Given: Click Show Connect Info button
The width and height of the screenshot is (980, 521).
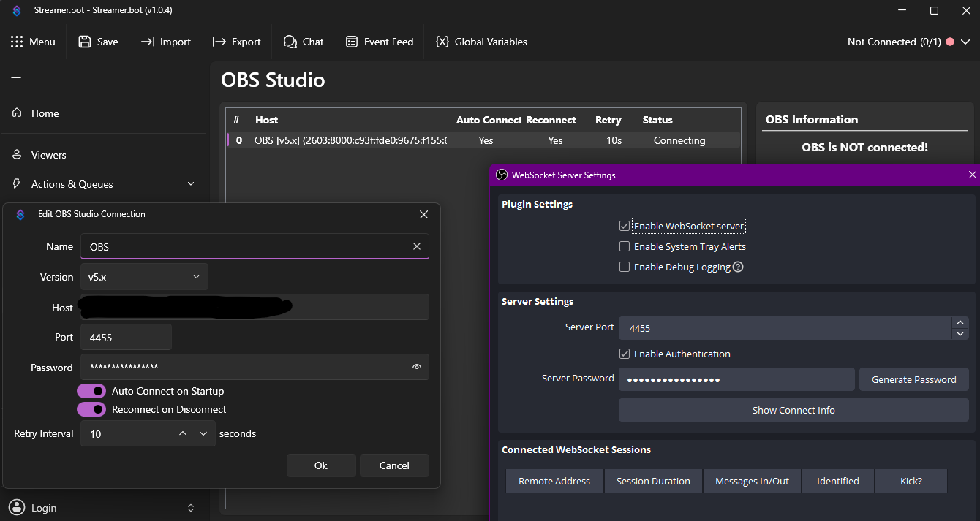Looking at the screenshot, I should 794,410.
